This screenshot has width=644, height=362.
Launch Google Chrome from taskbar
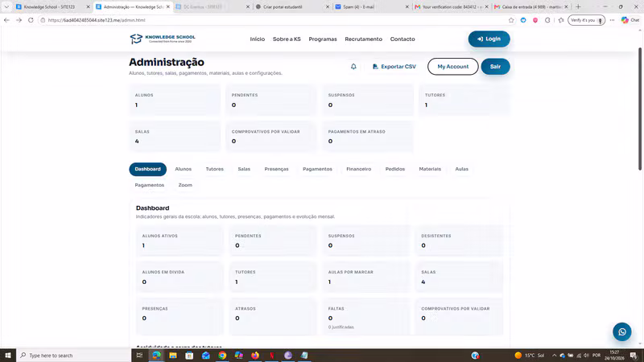(x=222, y=356)
